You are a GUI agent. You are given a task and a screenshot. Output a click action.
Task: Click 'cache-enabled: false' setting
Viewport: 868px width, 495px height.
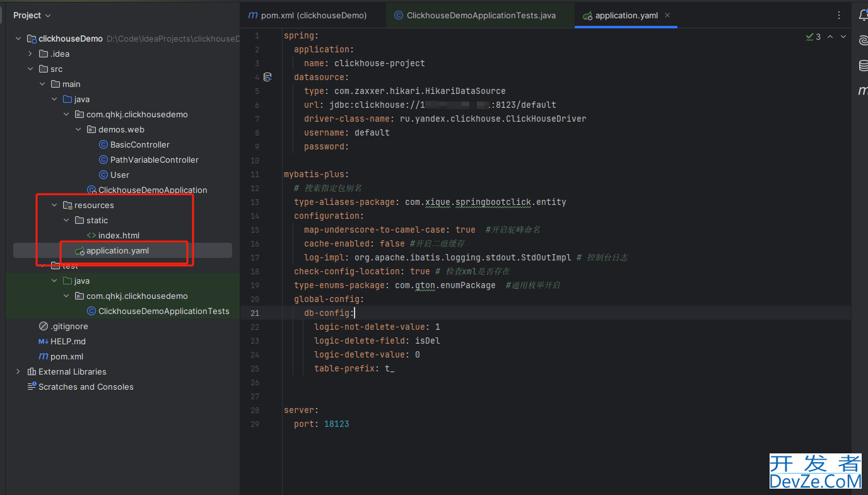coord(355,243)
